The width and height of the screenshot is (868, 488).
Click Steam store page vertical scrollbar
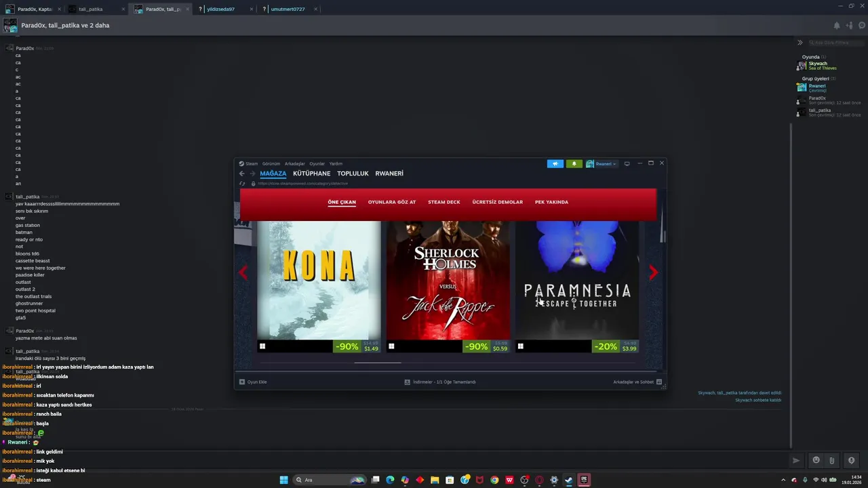click(x=664, y=236)
